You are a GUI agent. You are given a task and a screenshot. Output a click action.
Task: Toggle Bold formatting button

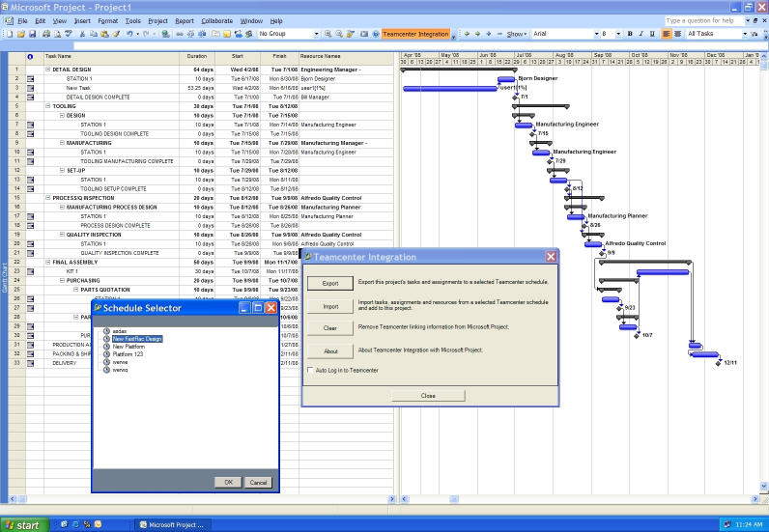point(630,34)
